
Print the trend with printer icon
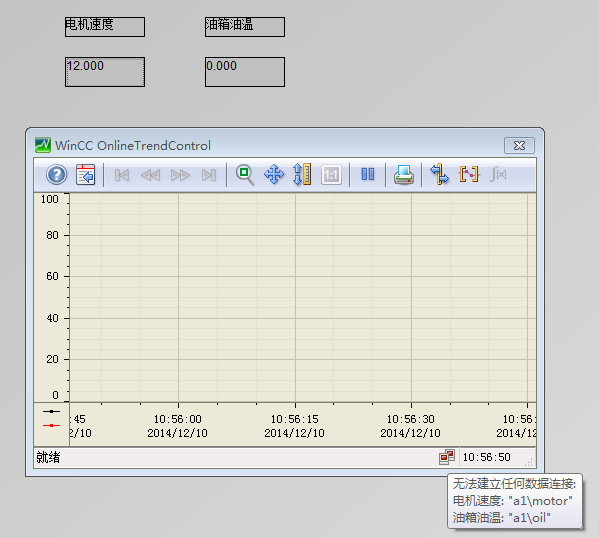click(x=404, y=175)
